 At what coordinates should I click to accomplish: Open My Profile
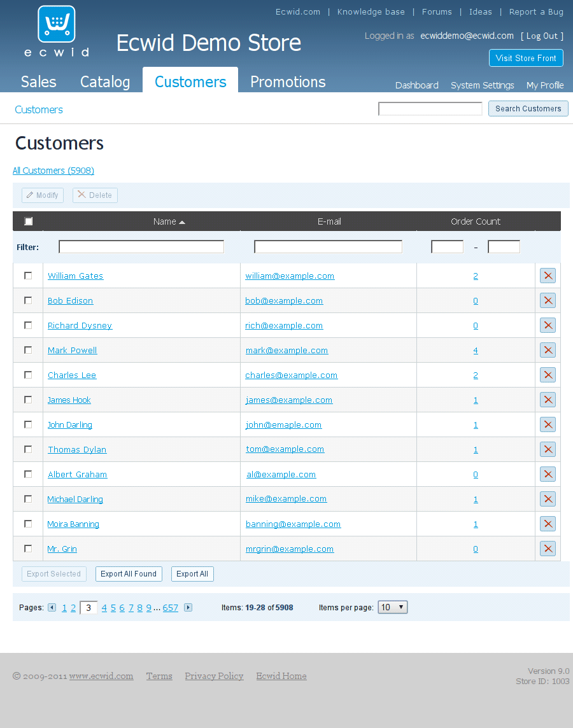tap(545, 85)
